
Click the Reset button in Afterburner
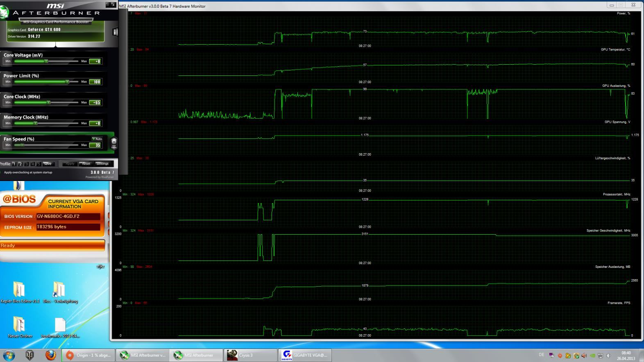point(86,164)
